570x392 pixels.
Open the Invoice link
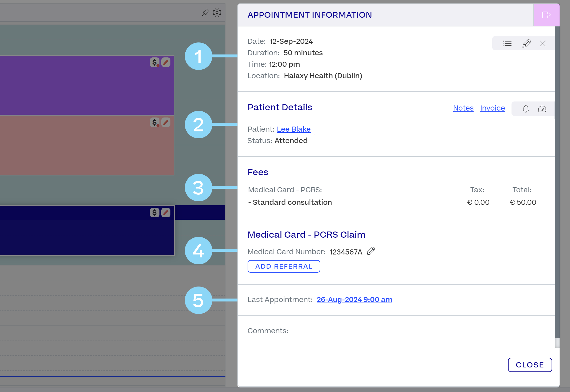click(x=493, y=108)
